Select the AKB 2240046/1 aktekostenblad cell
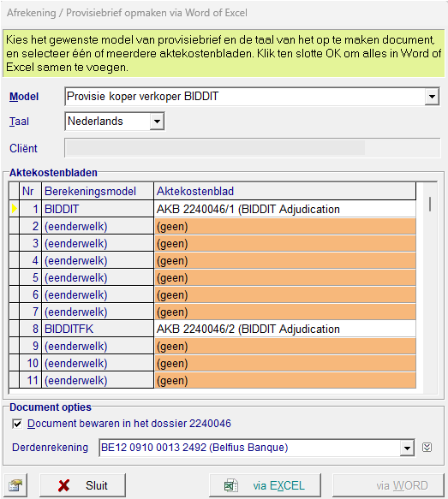The height and width of the screenshot is (499, 448). point(285,209)
